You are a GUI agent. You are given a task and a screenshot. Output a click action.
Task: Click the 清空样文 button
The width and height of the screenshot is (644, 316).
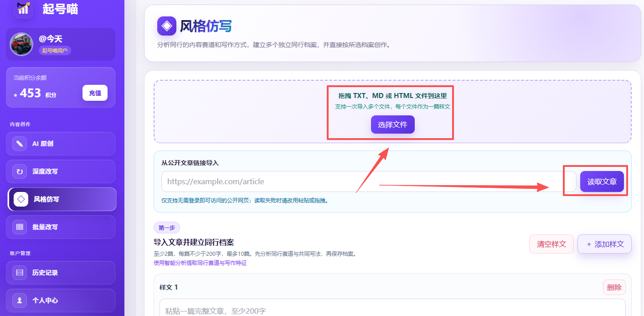point(551,244)
